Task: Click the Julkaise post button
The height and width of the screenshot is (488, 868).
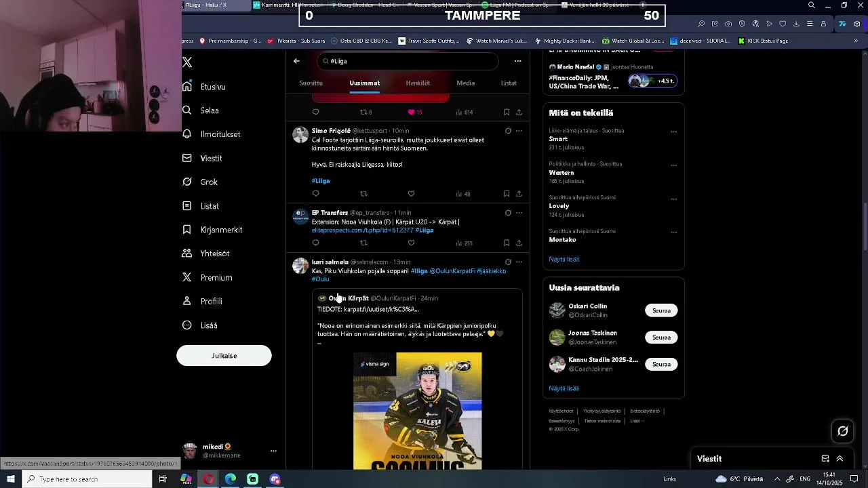Action: pyautogui.click(x=224, y=355)
